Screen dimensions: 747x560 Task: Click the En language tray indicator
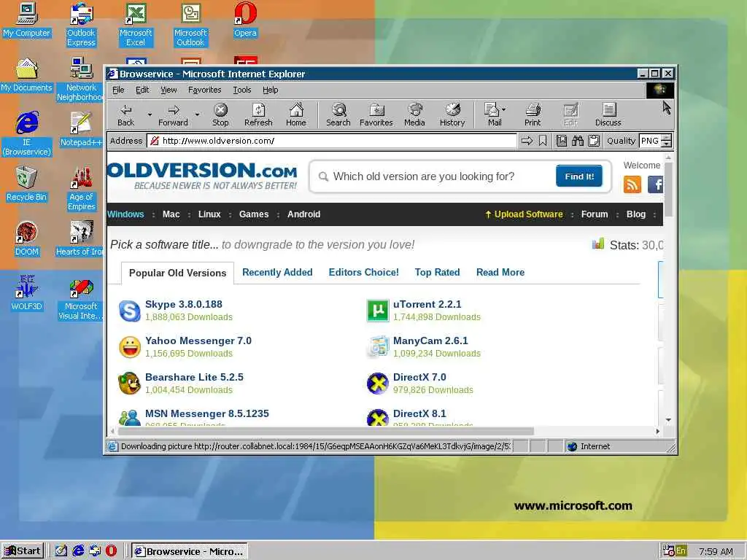click(681, 551)
